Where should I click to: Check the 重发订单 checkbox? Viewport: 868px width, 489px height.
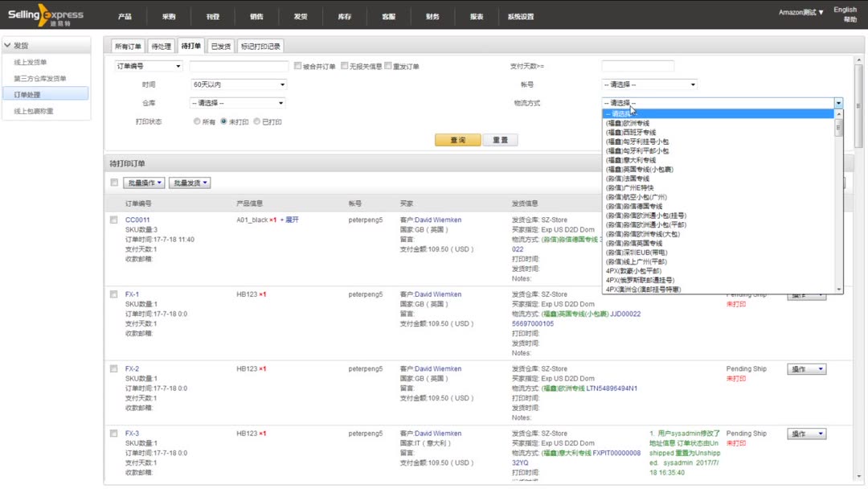388,66
